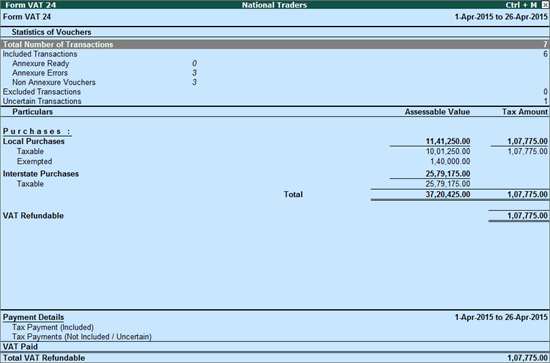Viewport: 550px width, 363px height.
Task: Select Taxable under Local Purchases
Action: (x=30, y=152)
